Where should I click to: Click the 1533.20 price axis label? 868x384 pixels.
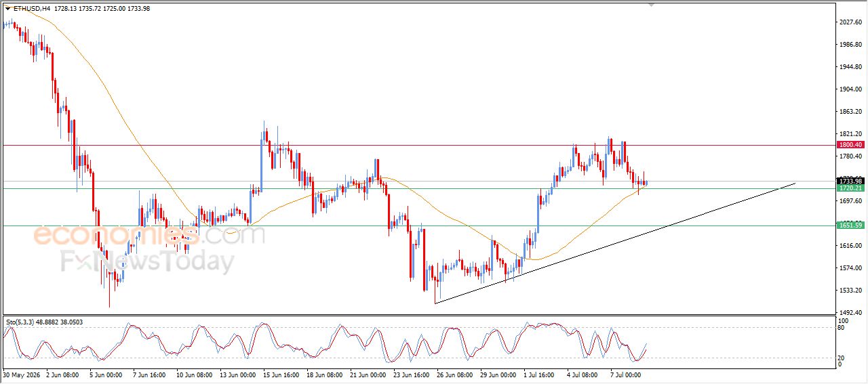pyautogui.click(x=852, y=291)
